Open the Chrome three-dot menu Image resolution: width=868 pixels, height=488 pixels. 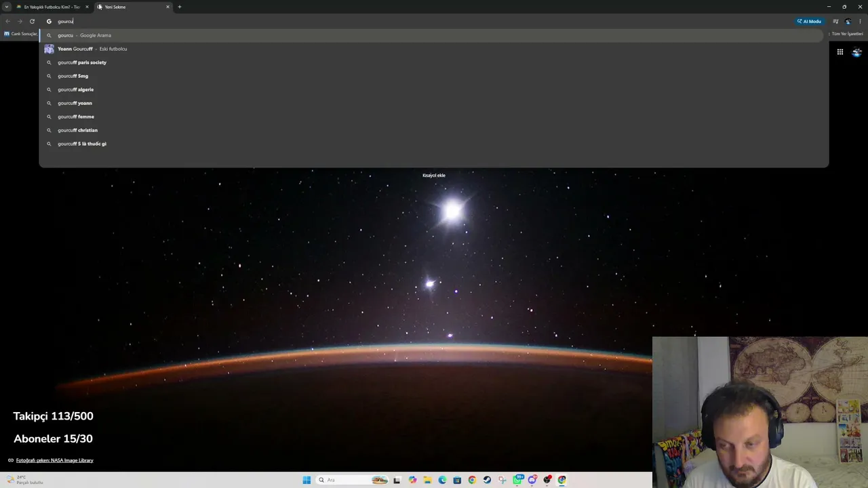click(860, 21)
